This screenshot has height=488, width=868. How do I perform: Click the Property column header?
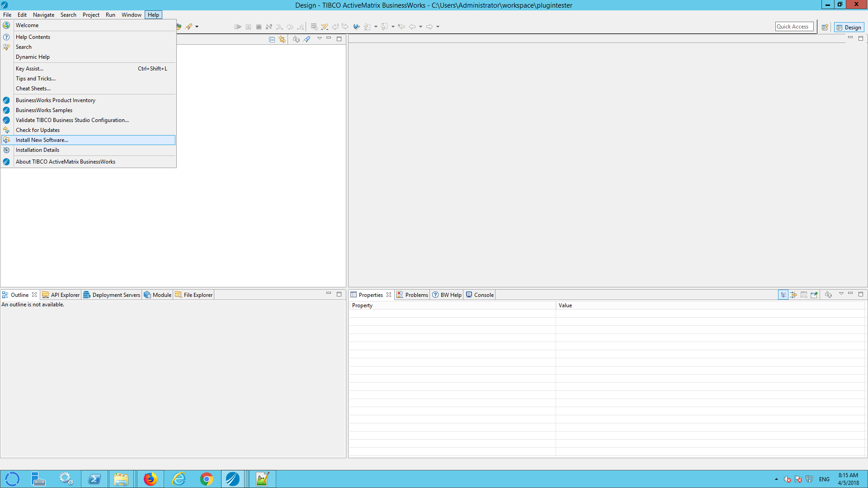coord(452,305)
